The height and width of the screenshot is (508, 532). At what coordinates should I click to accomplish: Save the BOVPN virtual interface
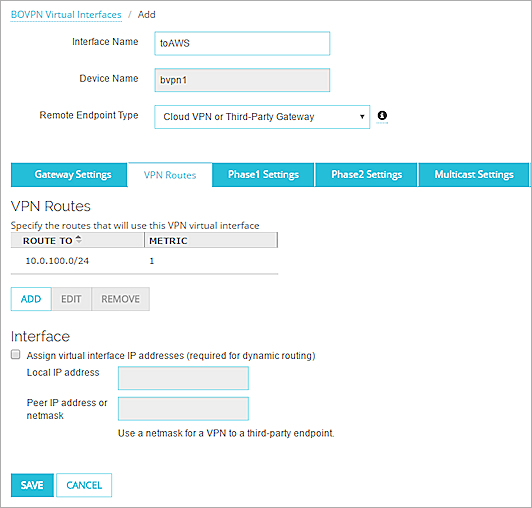pyautogui.click(x=32, y=485)
